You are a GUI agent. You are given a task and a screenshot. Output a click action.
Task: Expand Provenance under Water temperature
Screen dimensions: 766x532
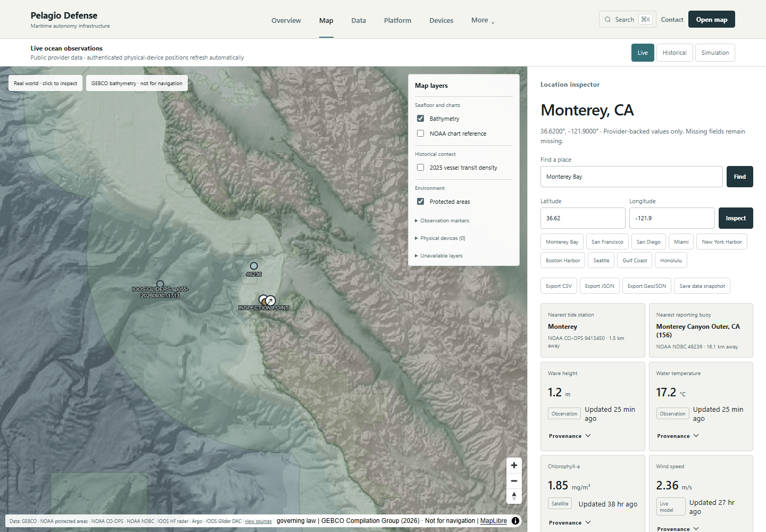coord(678,436)
